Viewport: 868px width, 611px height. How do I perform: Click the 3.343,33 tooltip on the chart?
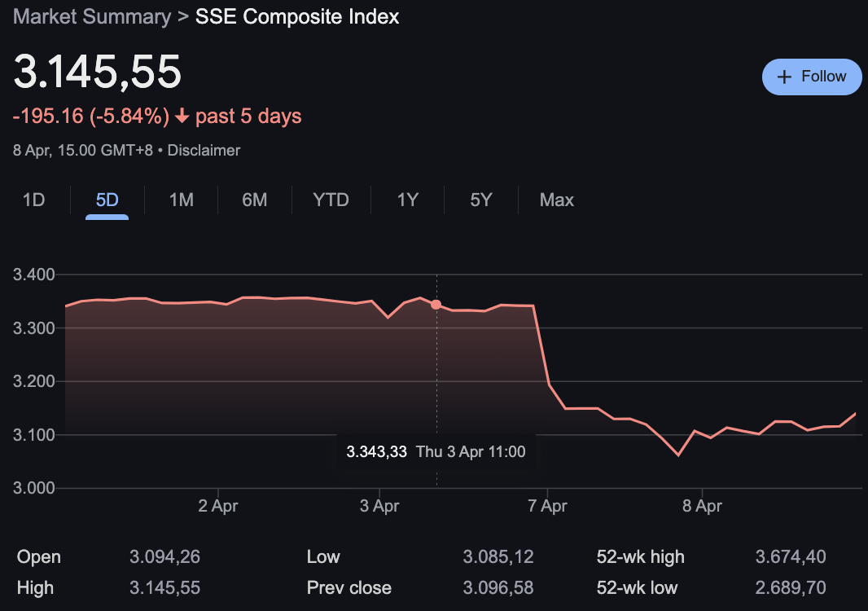click(x=436, y=451)
